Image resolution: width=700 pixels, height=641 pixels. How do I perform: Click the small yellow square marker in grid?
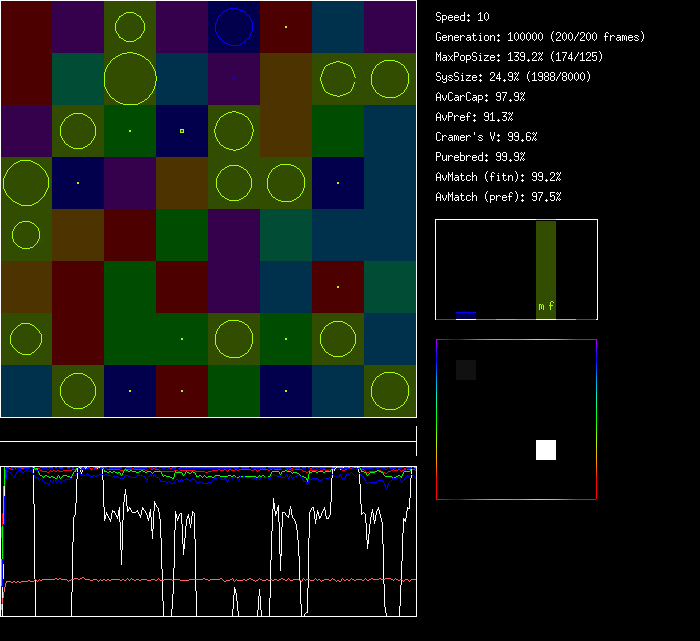pos(182,131)
